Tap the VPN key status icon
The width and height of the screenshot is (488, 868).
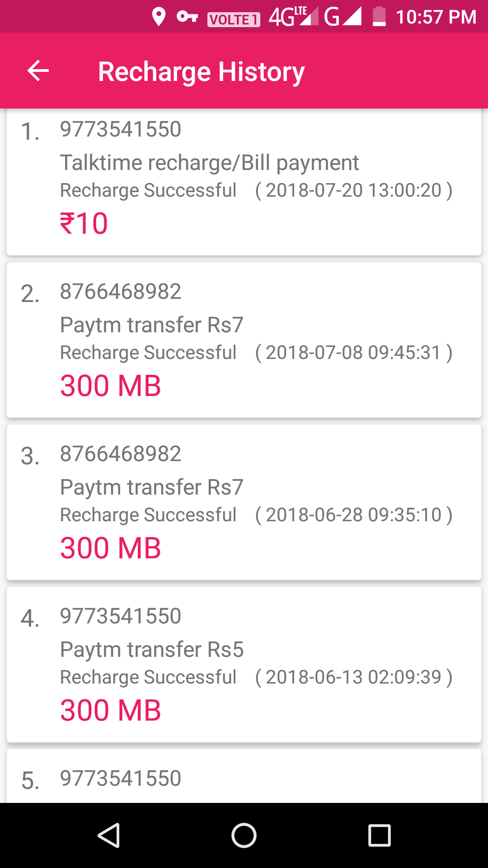187,17
